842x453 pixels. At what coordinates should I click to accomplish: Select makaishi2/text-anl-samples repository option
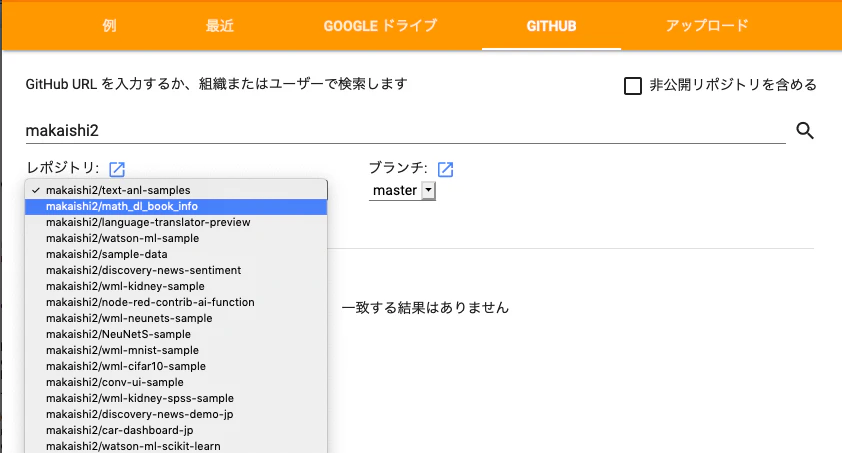tap(176, 191)
